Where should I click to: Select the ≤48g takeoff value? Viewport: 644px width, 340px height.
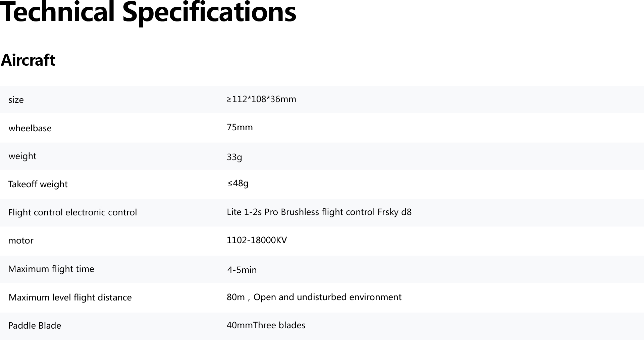tap(238, 184)
